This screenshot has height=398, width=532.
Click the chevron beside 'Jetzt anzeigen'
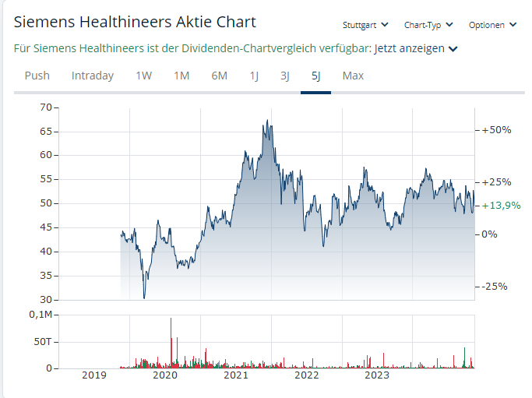click(453, 49)
